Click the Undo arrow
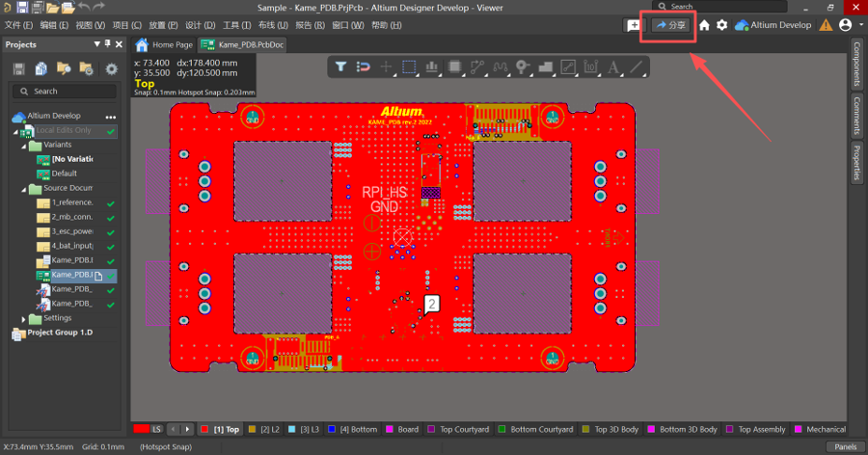Image resolution: width=868 pixels, height=455 pixels. (84, 7)
